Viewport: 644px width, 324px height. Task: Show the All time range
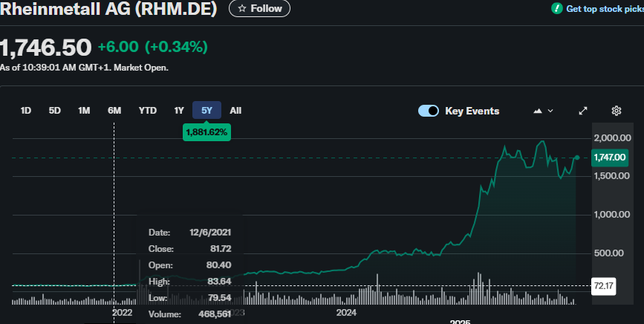(235, 111)
